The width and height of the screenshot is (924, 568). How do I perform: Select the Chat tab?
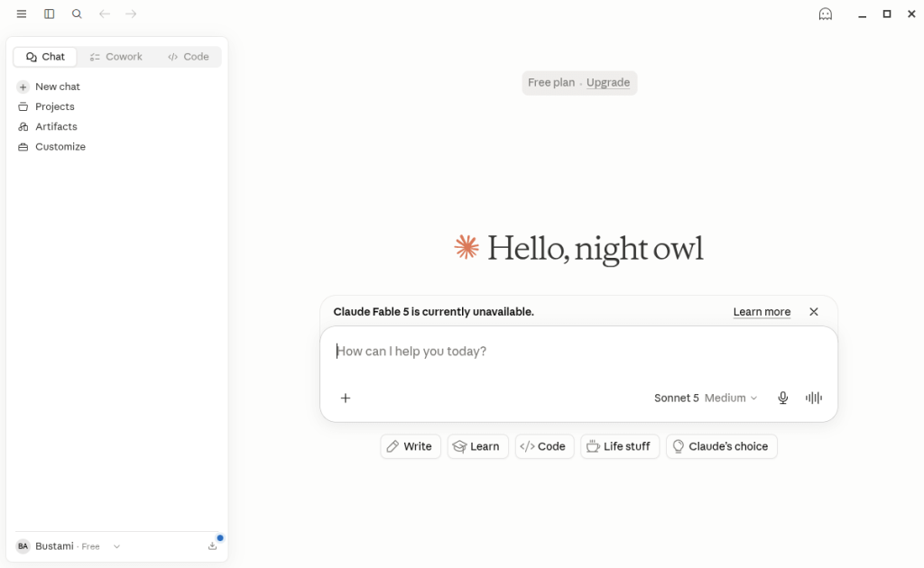pos(45,57)
